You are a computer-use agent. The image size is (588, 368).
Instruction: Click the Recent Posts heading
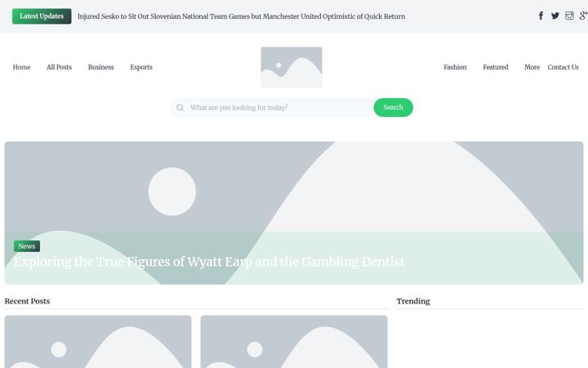(27, 301)
